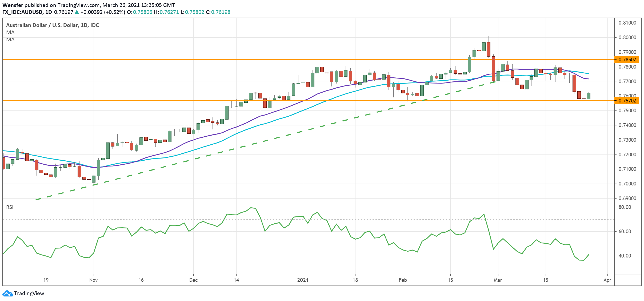
Task: Click the first MA indicator label
Action: tap(10, 32)
